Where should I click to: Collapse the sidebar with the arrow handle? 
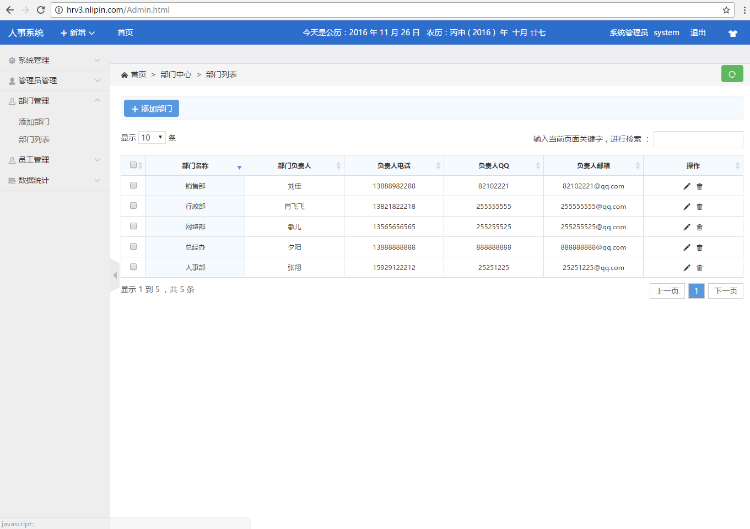click(x=115, y=275)
